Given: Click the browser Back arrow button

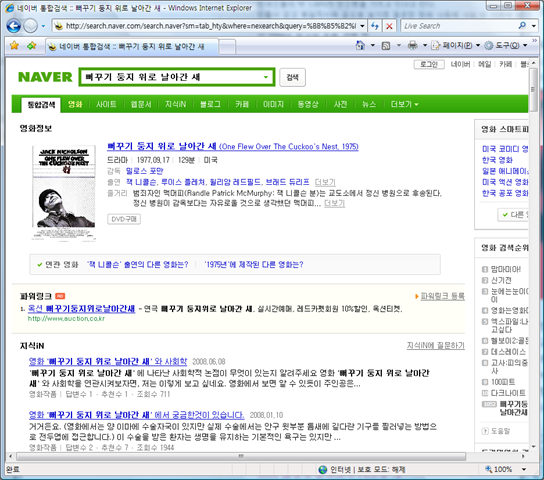Looking at the screenshot, I should (14, 26).
